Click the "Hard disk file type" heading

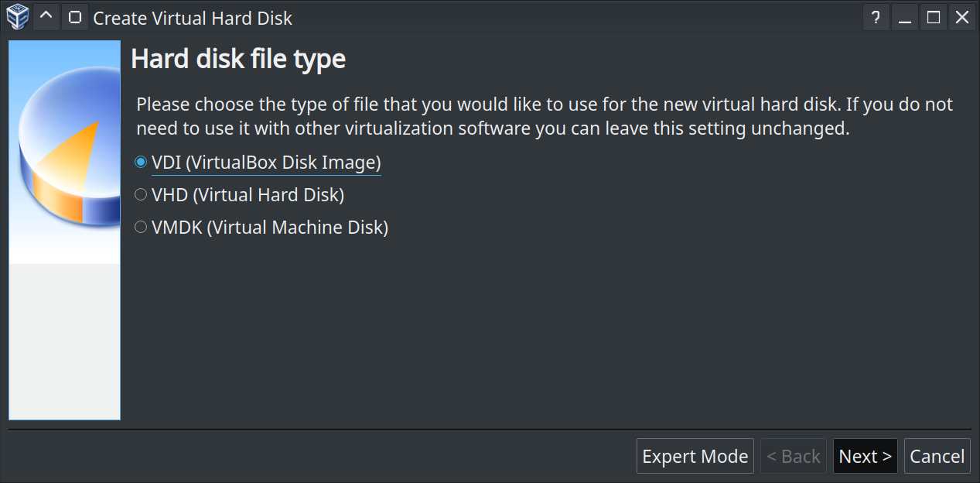(x=238, y=59)
